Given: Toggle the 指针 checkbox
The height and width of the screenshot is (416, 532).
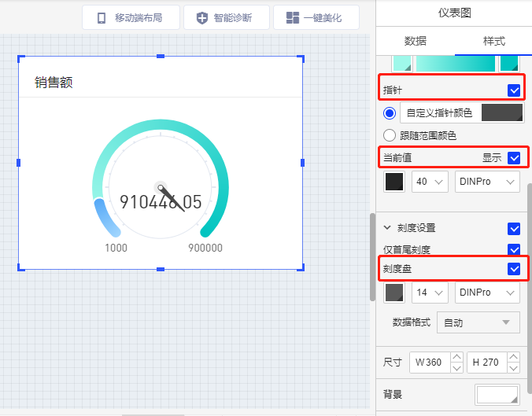Looking at the screenshot, I should click(514, 90).
